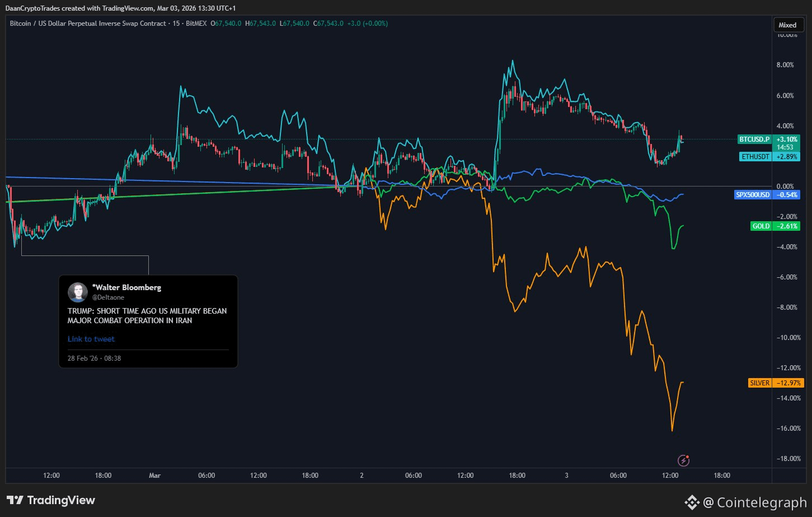Click the TradingView logo
Image resolution: width=812 pixels, height=517 pixels.
(51, 500)
